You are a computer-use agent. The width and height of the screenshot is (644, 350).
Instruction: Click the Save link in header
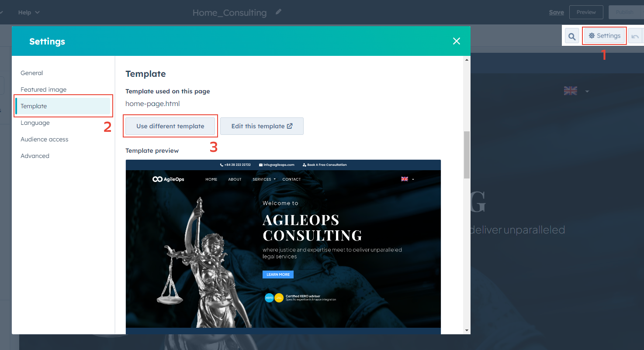pyautogui.click(x=556, y=12)
